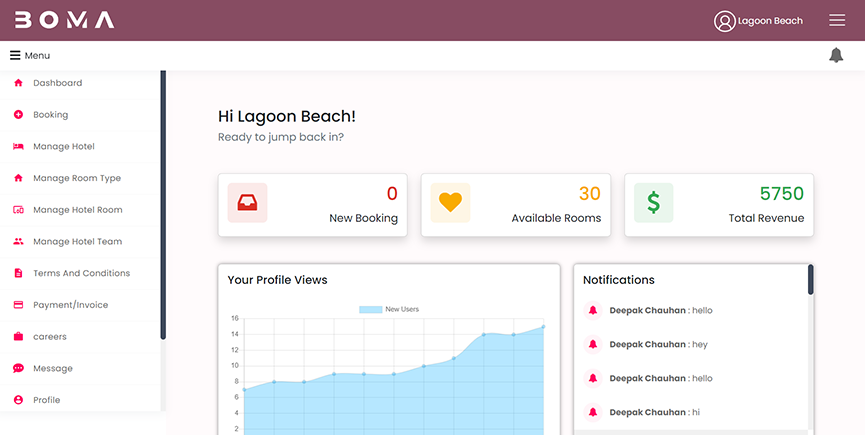Viewport: 865px width, 435px height.
Task: Open the Payment/Invoice section
Action: [70, 305]
